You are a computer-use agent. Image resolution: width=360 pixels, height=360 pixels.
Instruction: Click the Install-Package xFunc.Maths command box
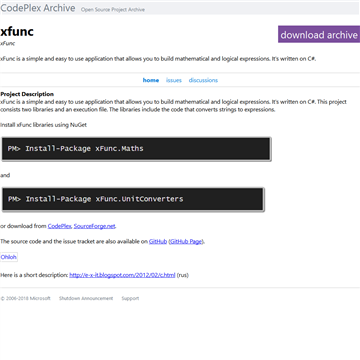[136, 149]
